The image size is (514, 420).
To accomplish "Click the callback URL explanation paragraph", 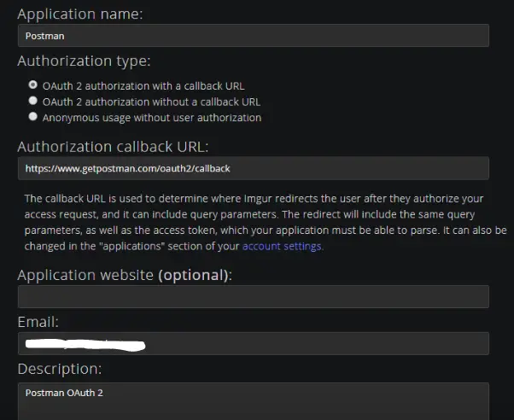I will tap(266, 222).
